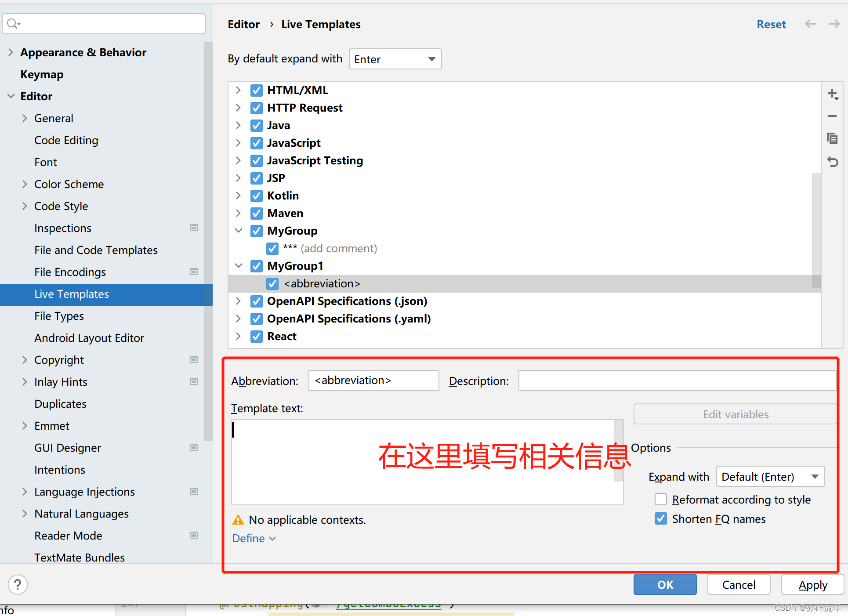
Task: Collapse the MyGroup1 tree node
Action: pos(239,266)
